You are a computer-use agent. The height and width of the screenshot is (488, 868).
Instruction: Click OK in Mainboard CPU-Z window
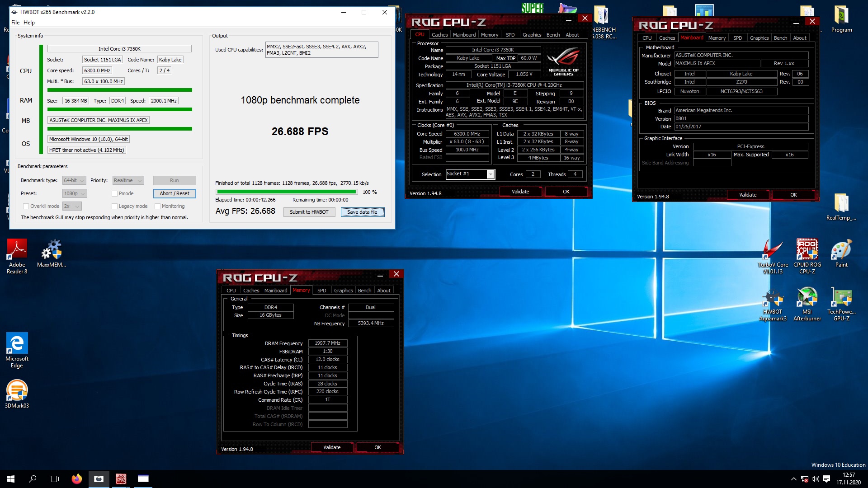click(793, 195)
